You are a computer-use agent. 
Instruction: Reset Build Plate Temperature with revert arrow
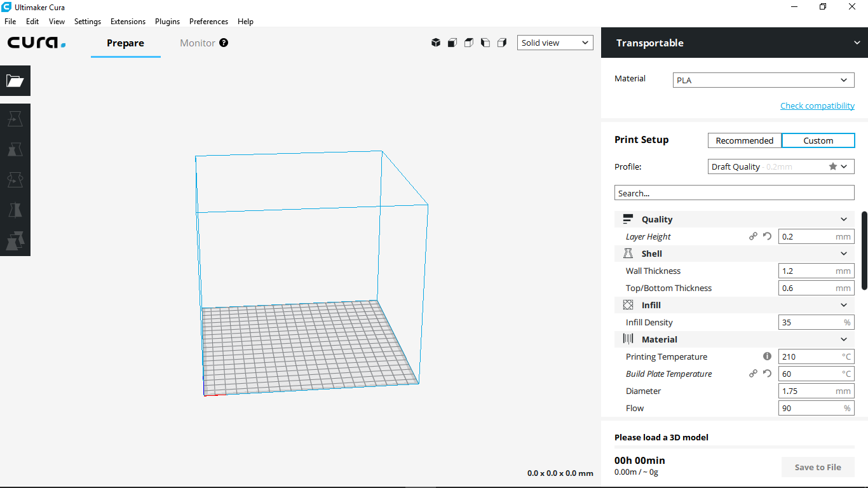[767, 374]
